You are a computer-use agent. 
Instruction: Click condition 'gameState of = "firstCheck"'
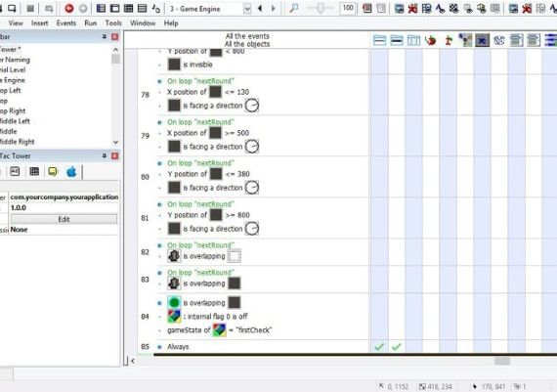220,330
